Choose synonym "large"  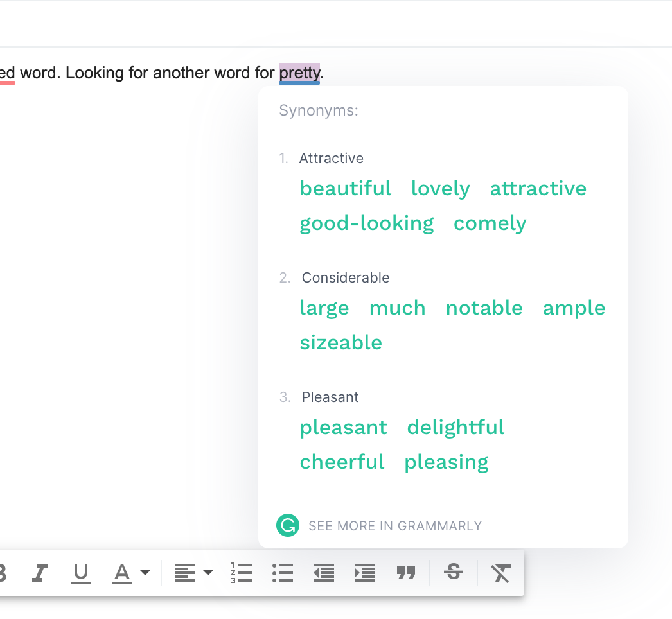(324, 308)
